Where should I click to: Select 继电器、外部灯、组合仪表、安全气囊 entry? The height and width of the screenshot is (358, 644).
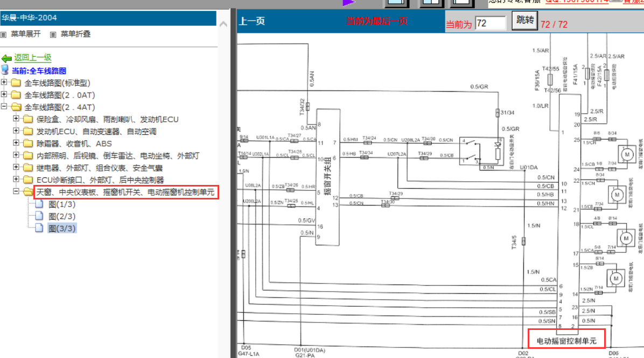(x=100, y=168)
